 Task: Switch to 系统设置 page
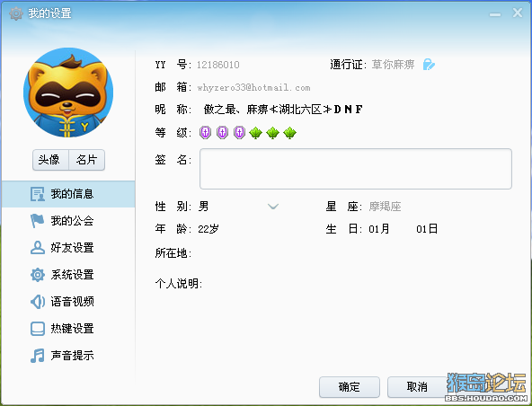coord(68,275)
